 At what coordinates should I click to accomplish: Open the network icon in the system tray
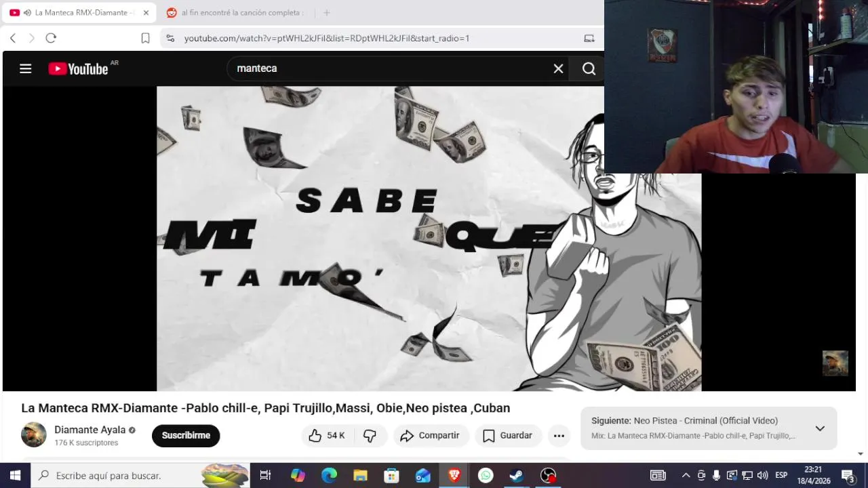point(747,475)
